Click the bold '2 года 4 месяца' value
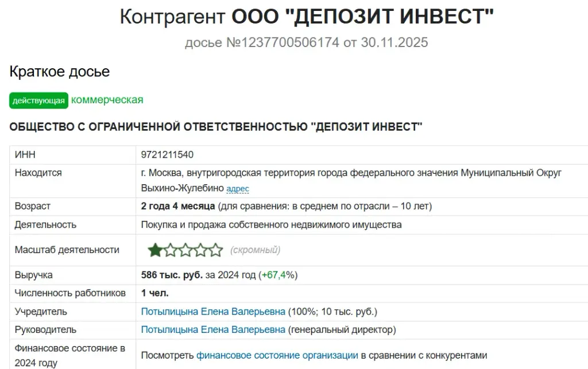The height and width of the screenshot is (369, 588). click(x=178, y=206)
